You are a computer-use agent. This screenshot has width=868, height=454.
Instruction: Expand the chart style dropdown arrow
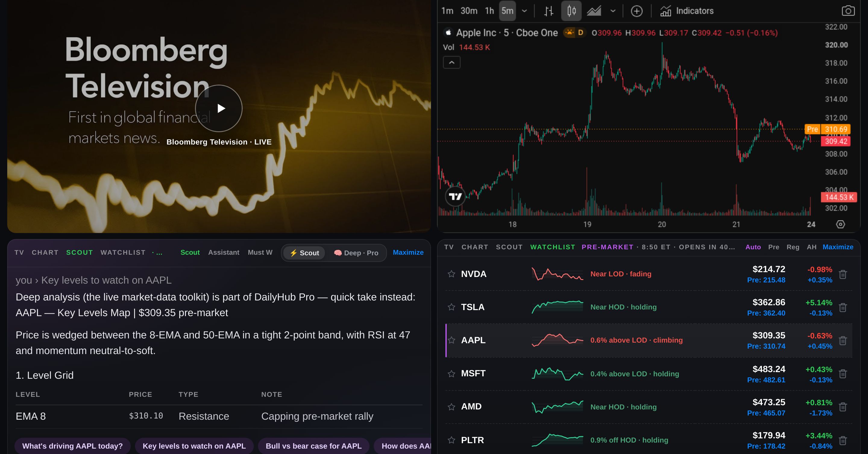click(x=613, y=11)
